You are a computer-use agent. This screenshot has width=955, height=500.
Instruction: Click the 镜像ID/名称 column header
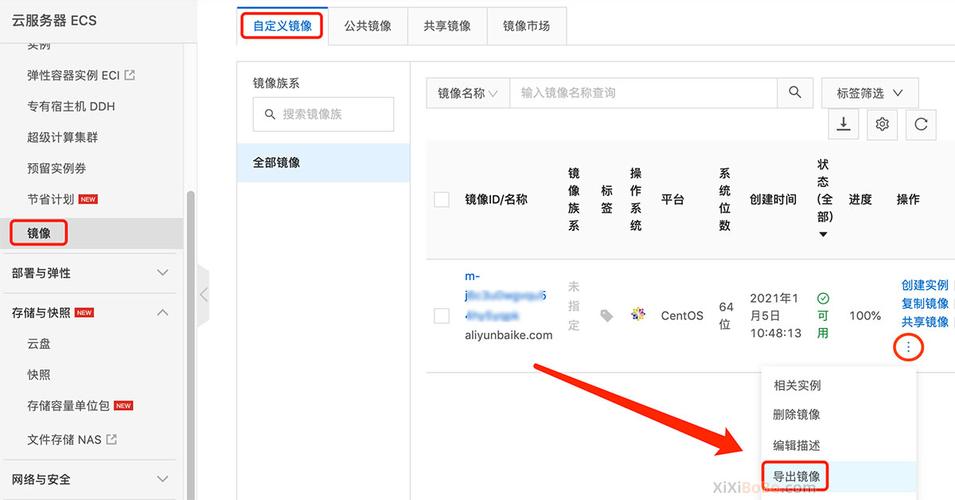click(x=496, y=199)
